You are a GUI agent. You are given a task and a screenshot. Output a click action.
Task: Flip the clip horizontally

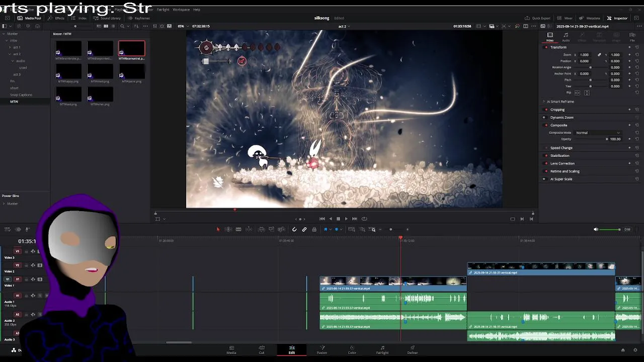pos(577,93)
